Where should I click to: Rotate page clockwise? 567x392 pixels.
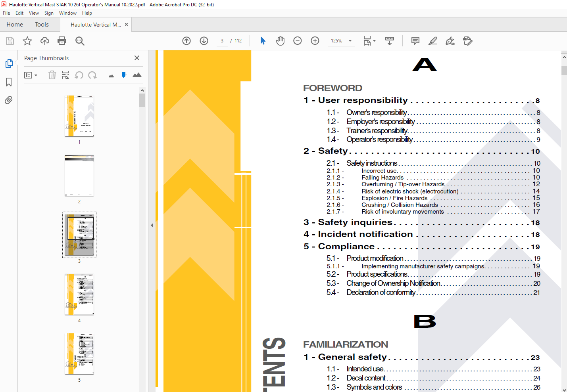click(x=92, y=75)
